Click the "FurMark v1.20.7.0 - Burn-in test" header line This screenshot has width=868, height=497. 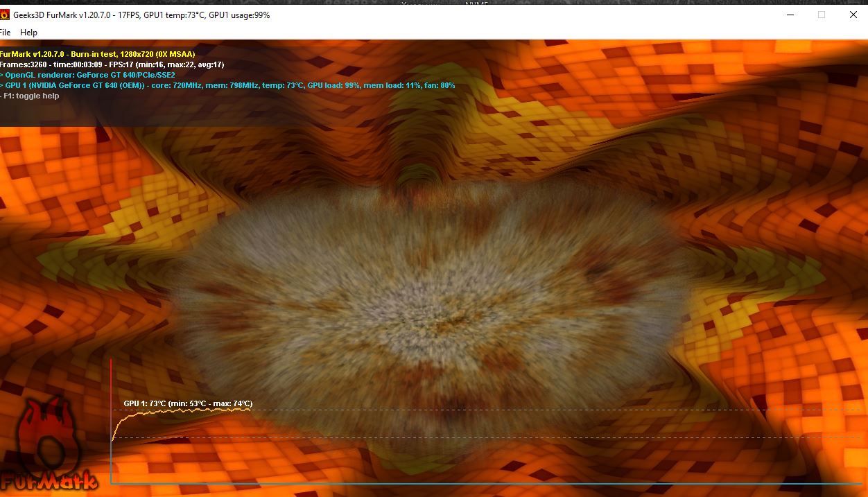pos(98,54)
